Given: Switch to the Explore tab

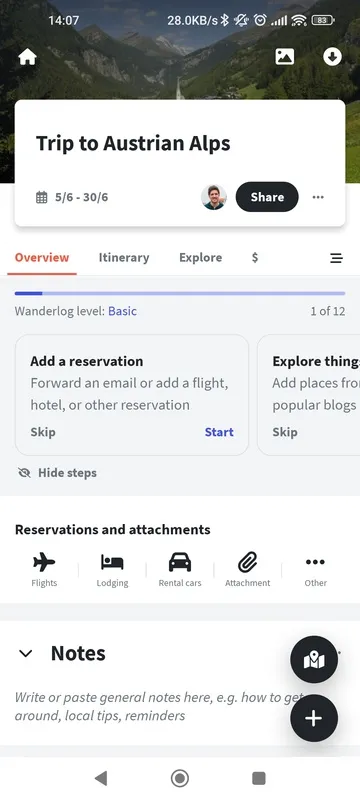Looking at the screenshot, I should 200,258.
